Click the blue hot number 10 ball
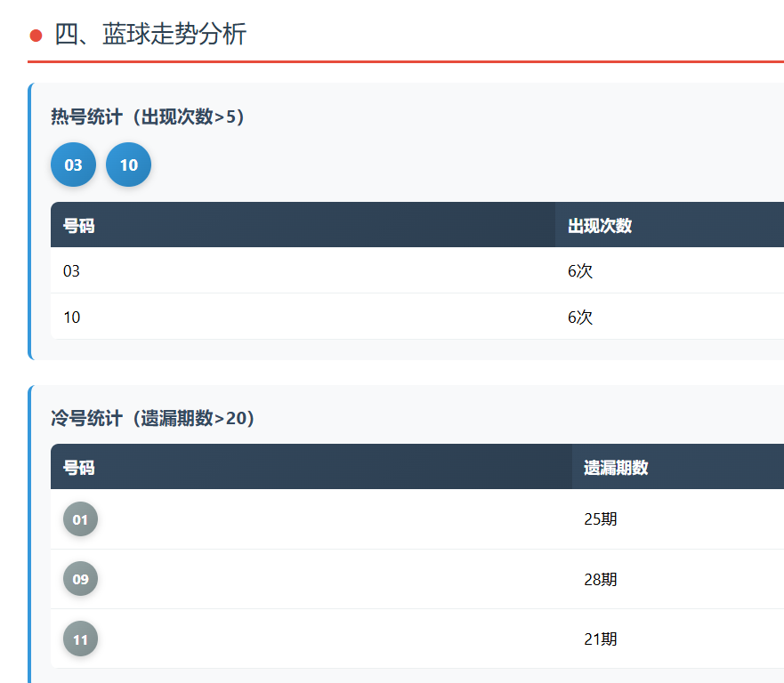This screenshot has width=784, height=683. pyautogui.click(x=128, y=165)
